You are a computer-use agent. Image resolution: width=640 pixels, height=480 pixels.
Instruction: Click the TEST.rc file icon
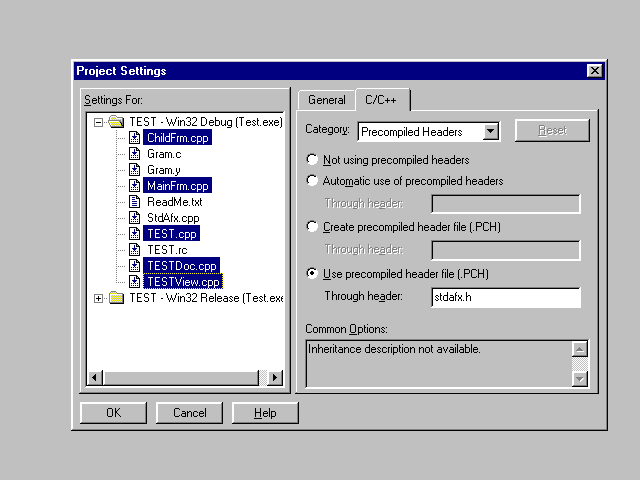click(134, 250)
